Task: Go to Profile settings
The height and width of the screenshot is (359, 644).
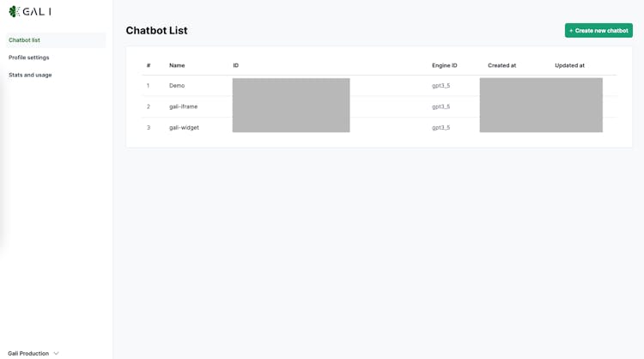Action: [29, 58]
